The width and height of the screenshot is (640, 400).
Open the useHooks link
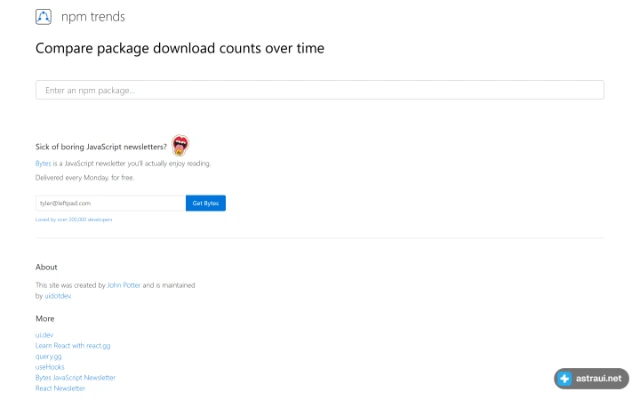coord(50,367)
